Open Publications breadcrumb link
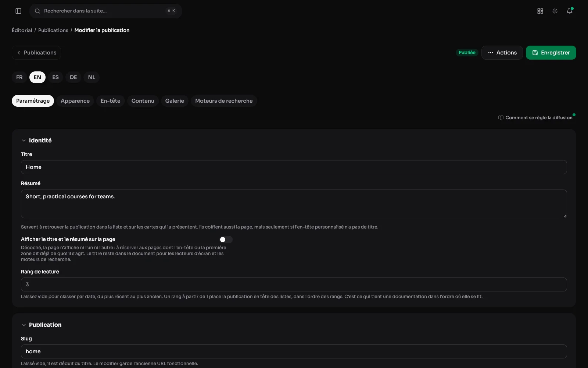 (53, 30)
